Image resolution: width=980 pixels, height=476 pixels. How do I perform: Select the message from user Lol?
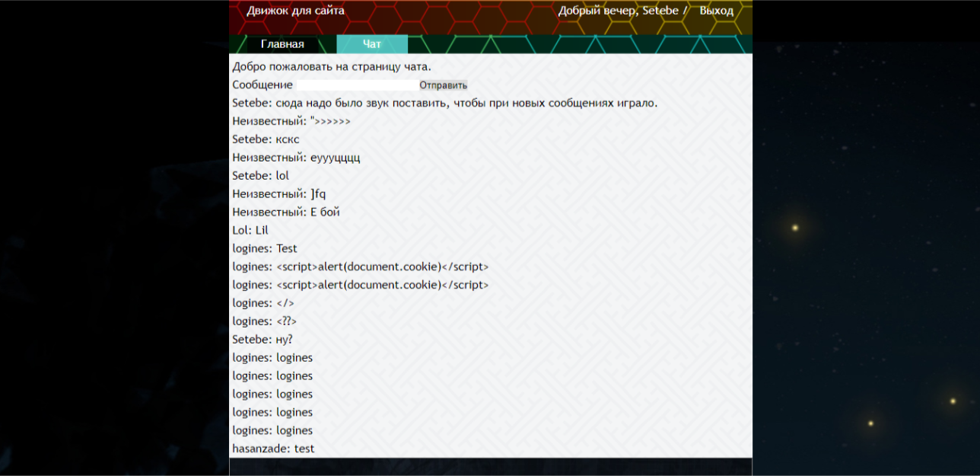[x=250, y=231]
